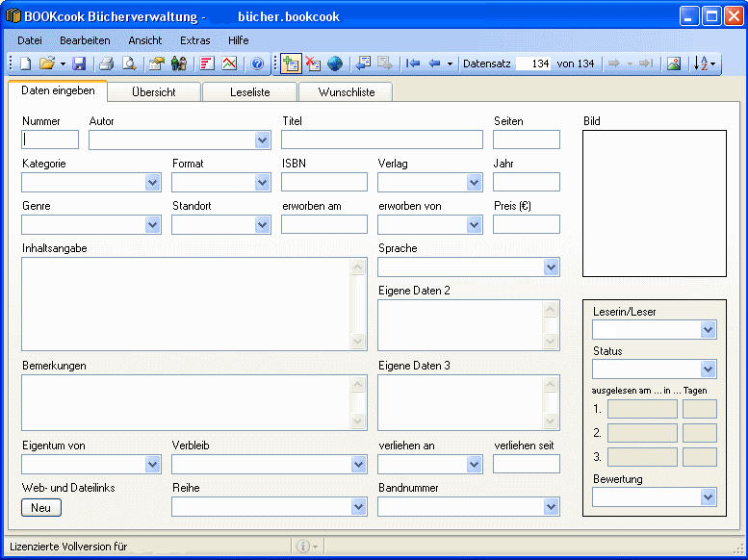748x560 pixels.
Task: Click the Print toolbar icon
Action: (x=106, y=64)
